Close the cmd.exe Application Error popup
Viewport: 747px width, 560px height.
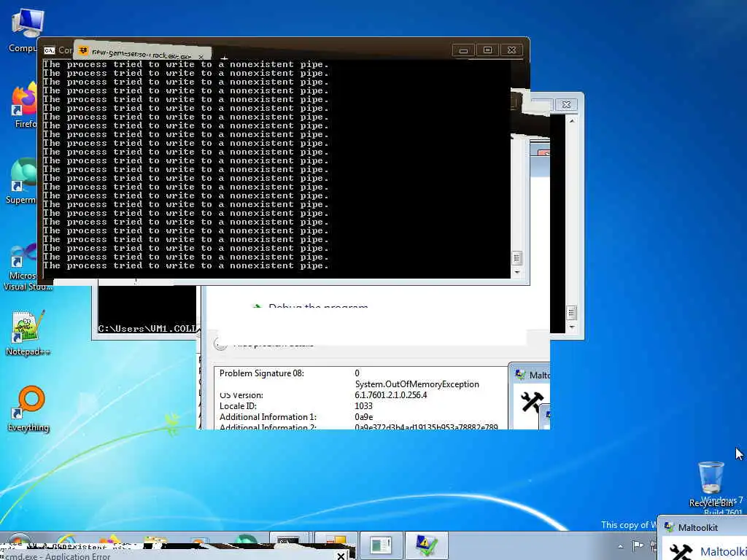pos(341,556)
